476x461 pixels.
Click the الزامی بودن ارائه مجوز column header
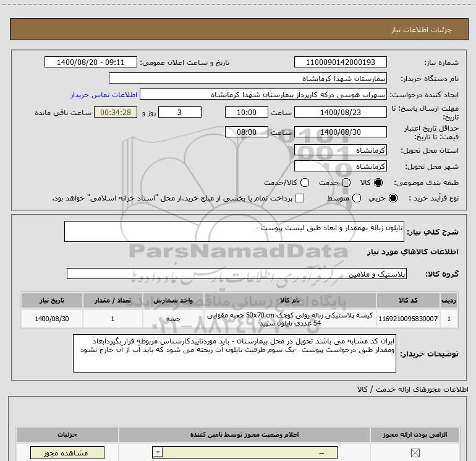(414, 434)
